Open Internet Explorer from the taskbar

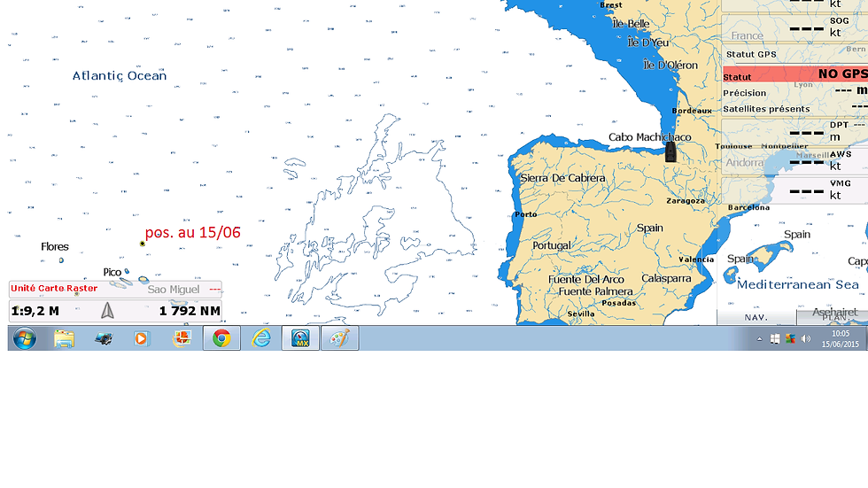[x=260, y=338]
